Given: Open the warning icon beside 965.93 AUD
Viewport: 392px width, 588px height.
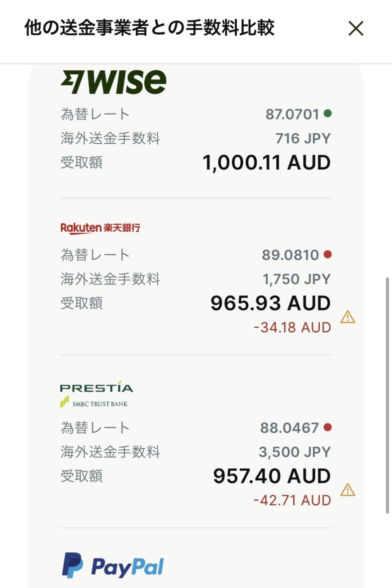Looking at the screenshot, I should [x=348, y=317].
